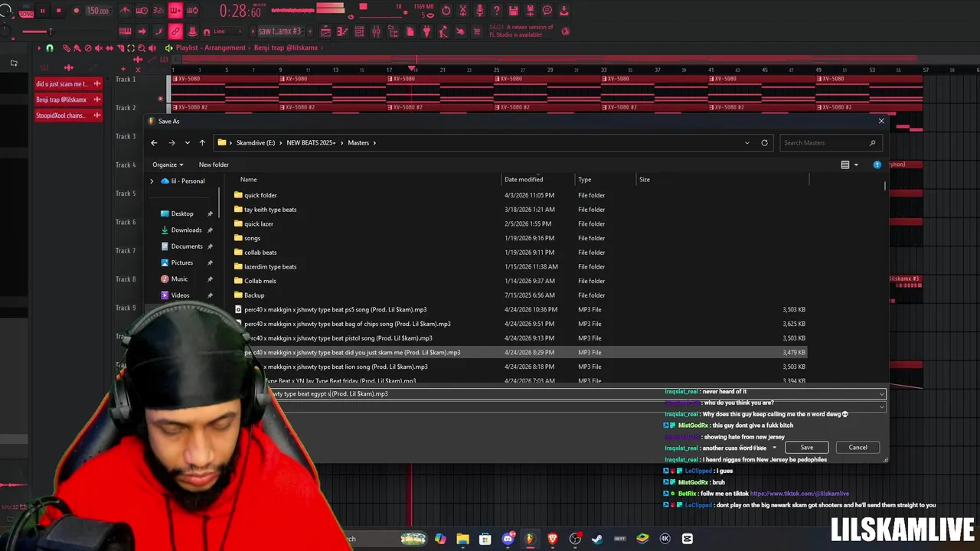Open the plugin picker plug icon

(x=427, y=31)
